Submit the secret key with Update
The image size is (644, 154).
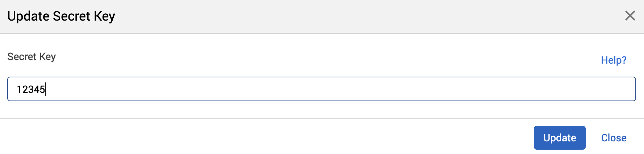pos(559,138)
